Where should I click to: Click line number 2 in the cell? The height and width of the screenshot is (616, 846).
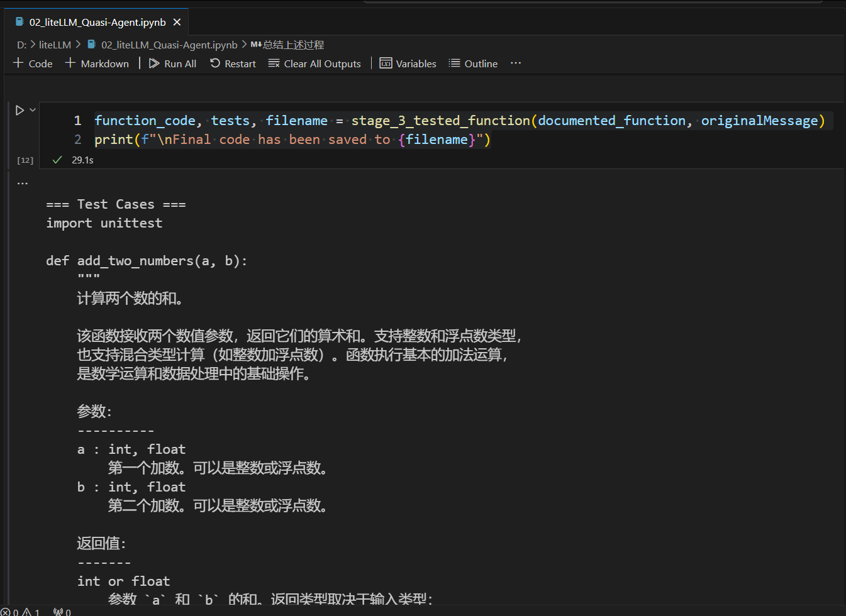tap(77, 139)
